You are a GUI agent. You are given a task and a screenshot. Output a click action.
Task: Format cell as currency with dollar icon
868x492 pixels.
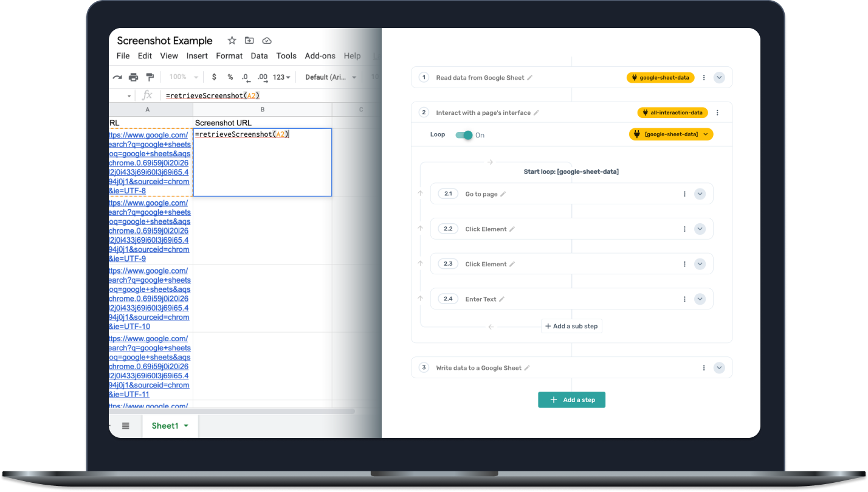pyautogui.click(x=214, y=77)
